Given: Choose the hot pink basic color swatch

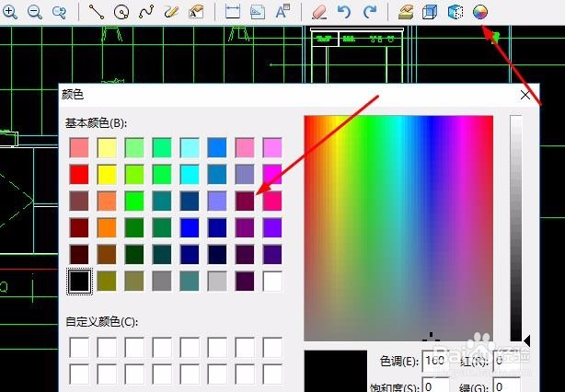Looking at the screenshot, I should (x=272, y=201).
